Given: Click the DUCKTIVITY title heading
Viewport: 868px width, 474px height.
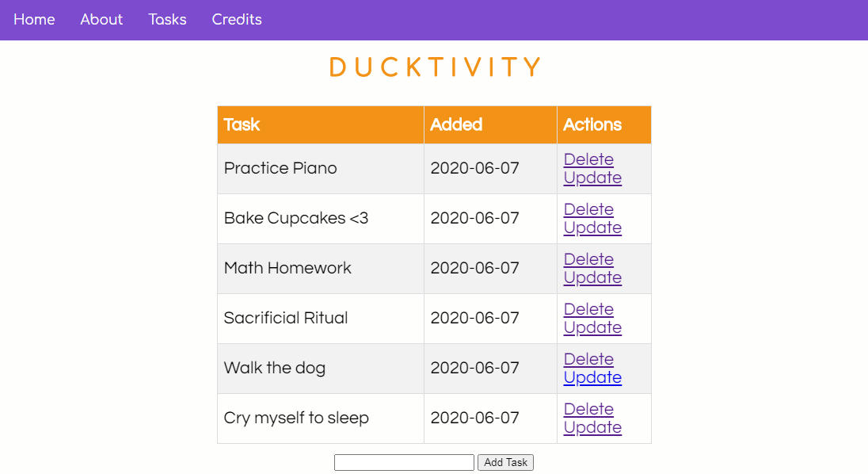Looking at the screenshot, I should coord(435,67).
